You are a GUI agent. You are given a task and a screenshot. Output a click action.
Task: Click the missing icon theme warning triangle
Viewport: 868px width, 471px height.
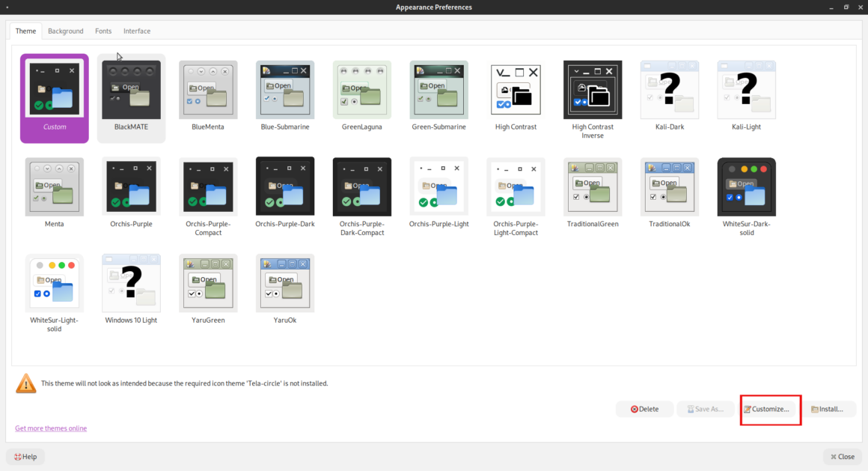(26, 383)
